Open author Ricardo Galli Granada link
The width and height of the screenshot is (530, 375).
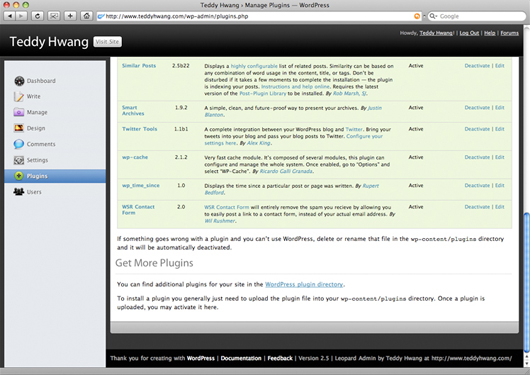tap(286, 171)
